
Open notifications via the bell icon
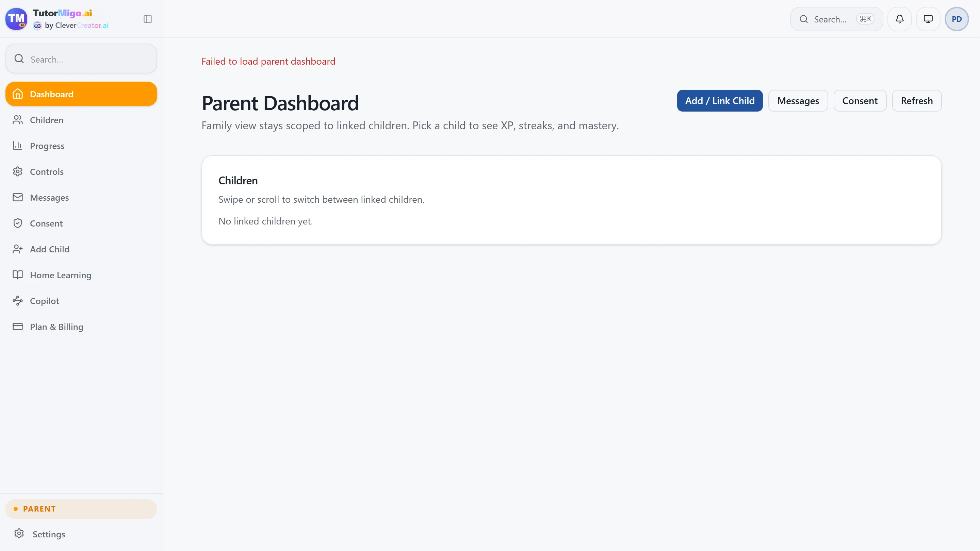pyautogui.click(x=899, y=19)
